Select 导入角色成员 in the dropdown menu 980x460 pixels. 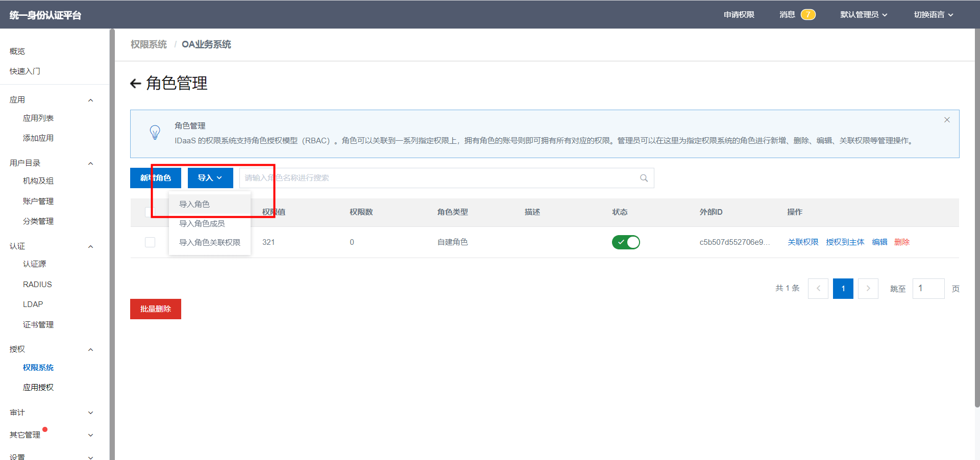pos(202,223)
